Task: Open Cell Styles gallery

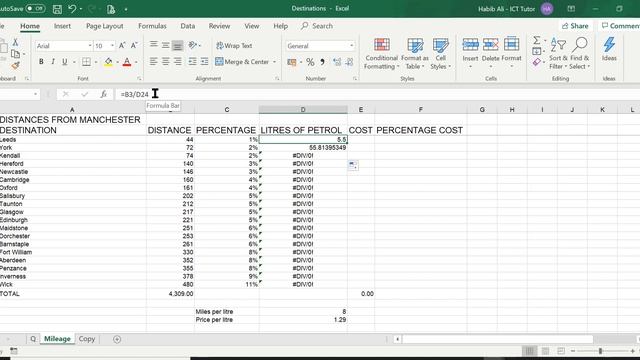Action: pyautogui.click(x=440, y=53)
